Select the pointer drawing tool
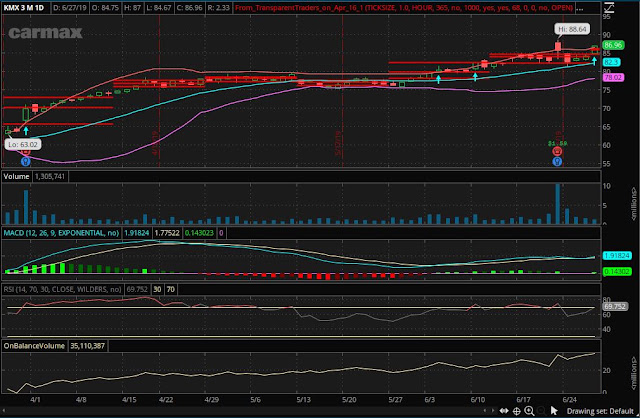 [x=554, y=411]
